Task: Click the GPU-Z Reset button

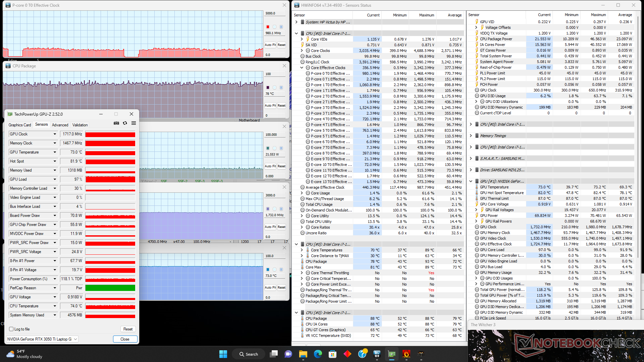Action: (128, 329)
